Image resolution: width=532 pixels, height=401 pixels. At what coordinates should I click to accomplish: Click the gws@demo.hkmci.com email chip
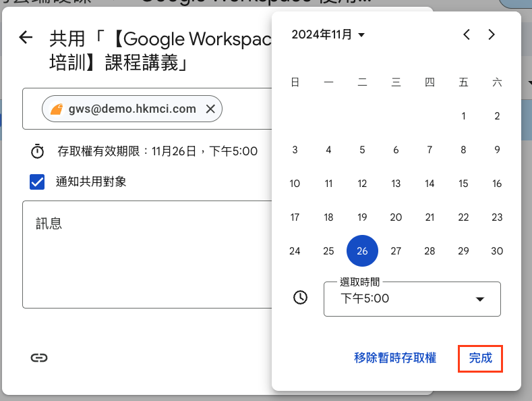coord(132,109)
